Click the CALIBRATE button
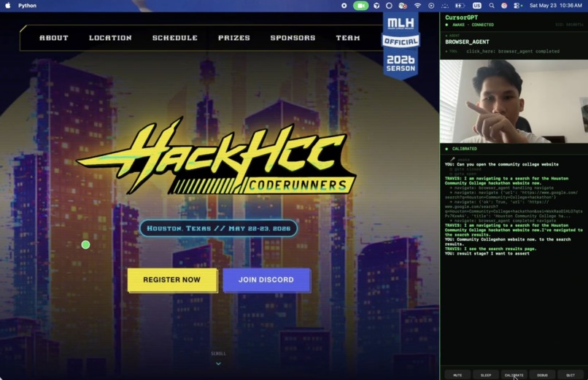The image size is (588, 380). tap(514, 375)
